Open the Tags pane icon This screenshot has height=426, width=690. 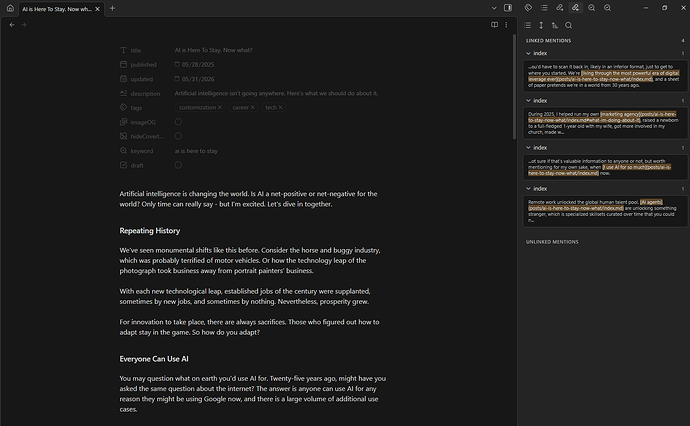528,8
